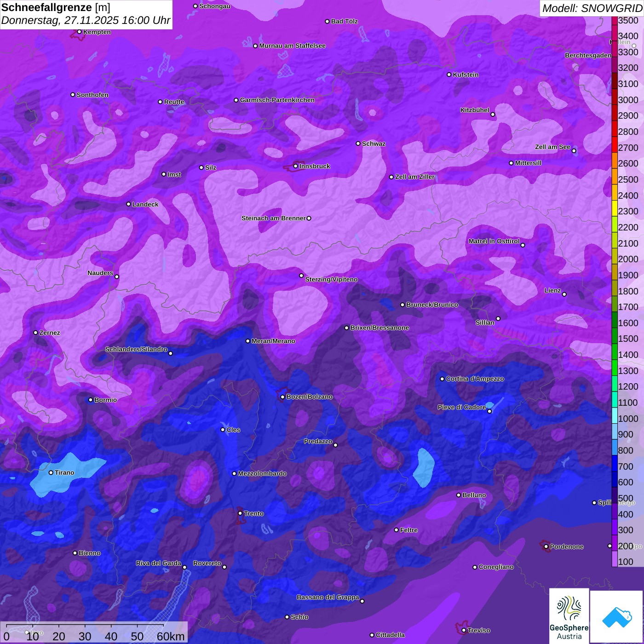Image resolution: width=644 pixels, height=644 pixels.
Task: Click the blue cloud house logo
Action: coord(617,617)
